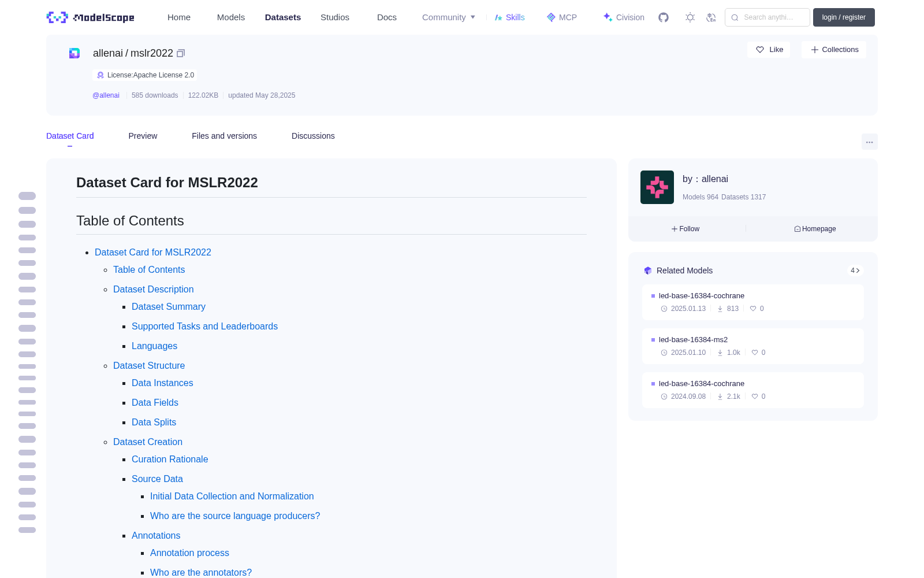Open the Models section
Screen dimensions: 924x578
point(231,17)
